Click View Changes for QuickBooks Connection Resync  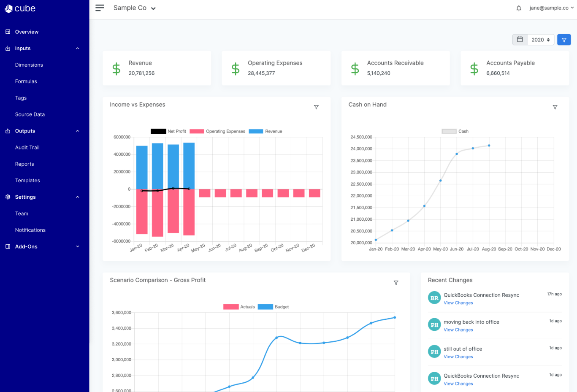coord(458,303)
